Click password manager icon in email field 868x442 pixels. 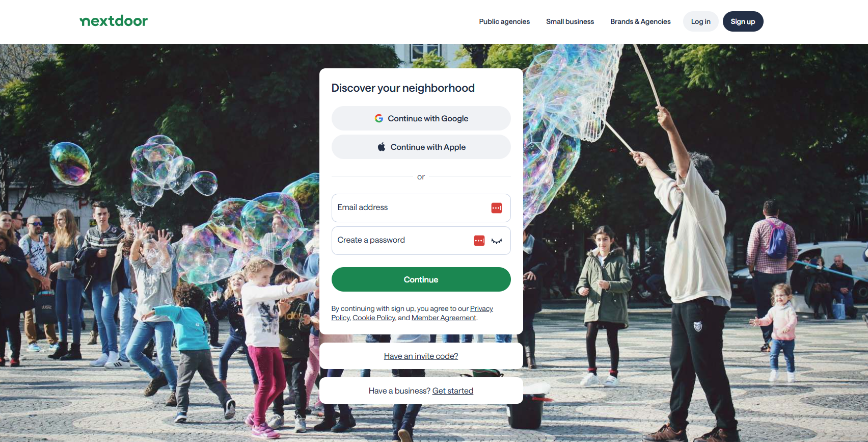coord(497,208)
